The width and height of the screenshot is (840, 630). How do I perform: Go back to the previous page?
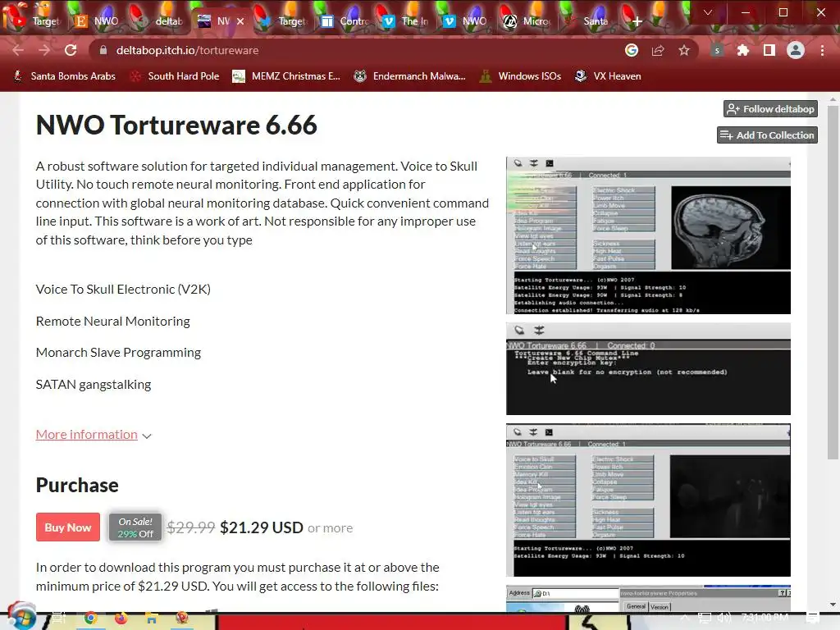click(18, 50)
